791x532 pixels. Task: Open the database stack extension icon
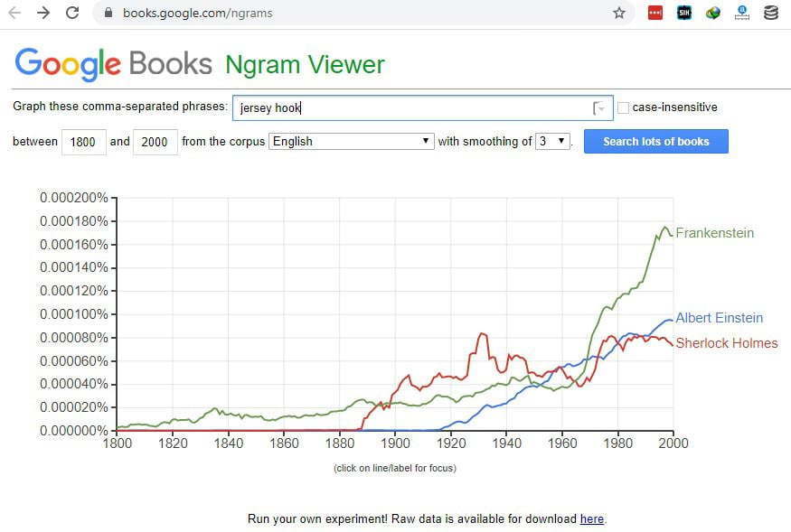coord(771,14)
